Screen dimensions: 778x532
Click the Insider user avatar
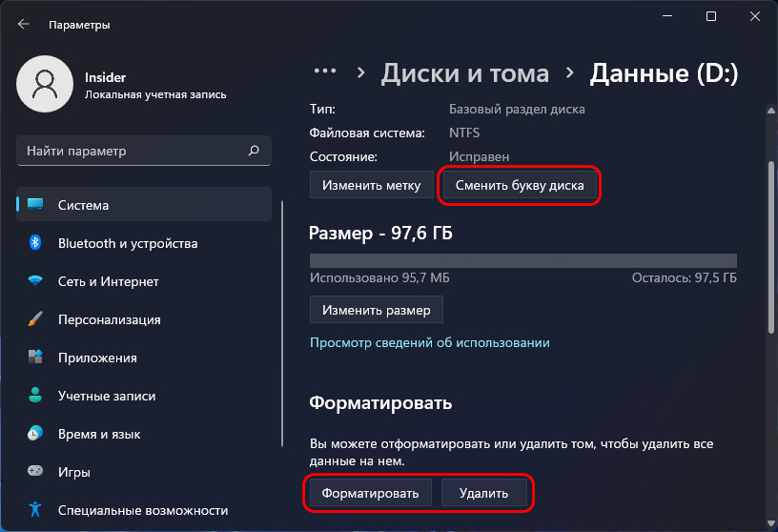pos(45,84)
